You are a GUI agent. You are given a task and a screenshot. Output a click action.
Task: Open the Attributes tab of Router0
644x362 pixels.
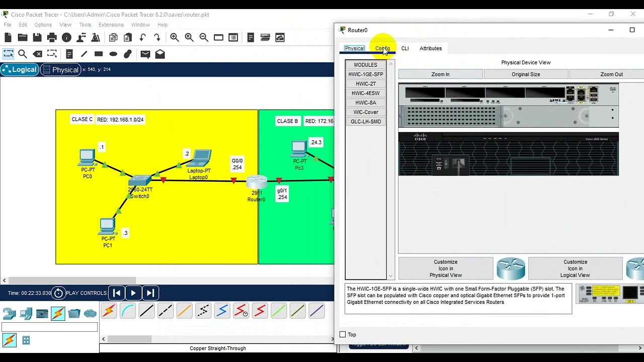pyautogui.click(x=431, y=48)
